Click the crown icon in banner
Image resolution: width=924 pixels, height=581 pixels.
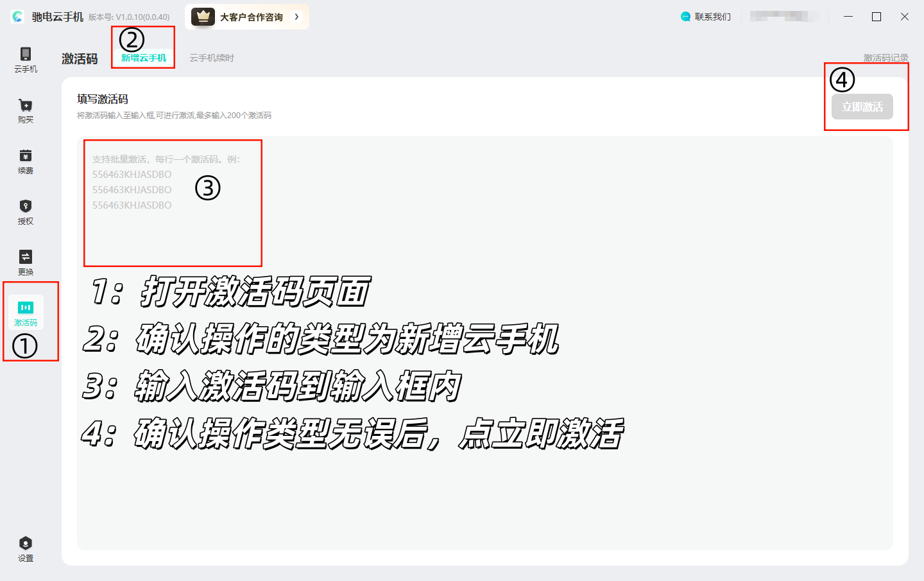click(x=203, y=17)
